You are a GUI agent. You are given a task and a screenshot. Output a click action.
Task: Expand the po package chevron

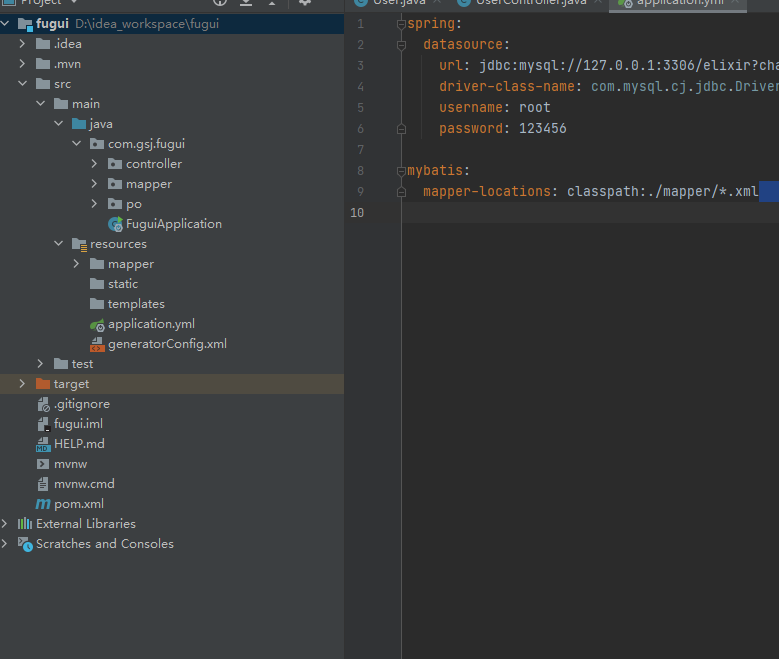click(x=94, y=203)
